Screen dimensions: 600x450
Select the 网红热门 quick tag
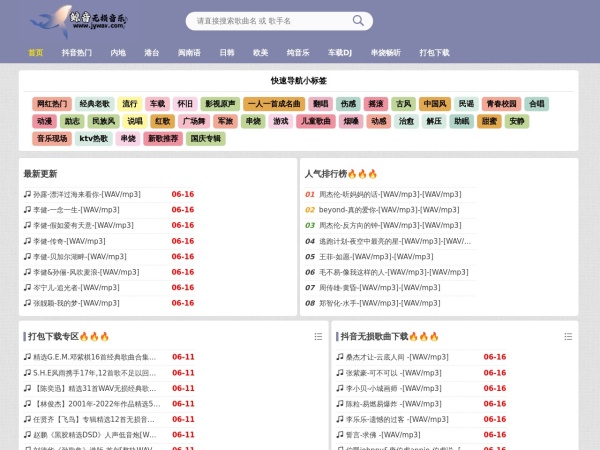pyautogui.click(x=52, y=104)
